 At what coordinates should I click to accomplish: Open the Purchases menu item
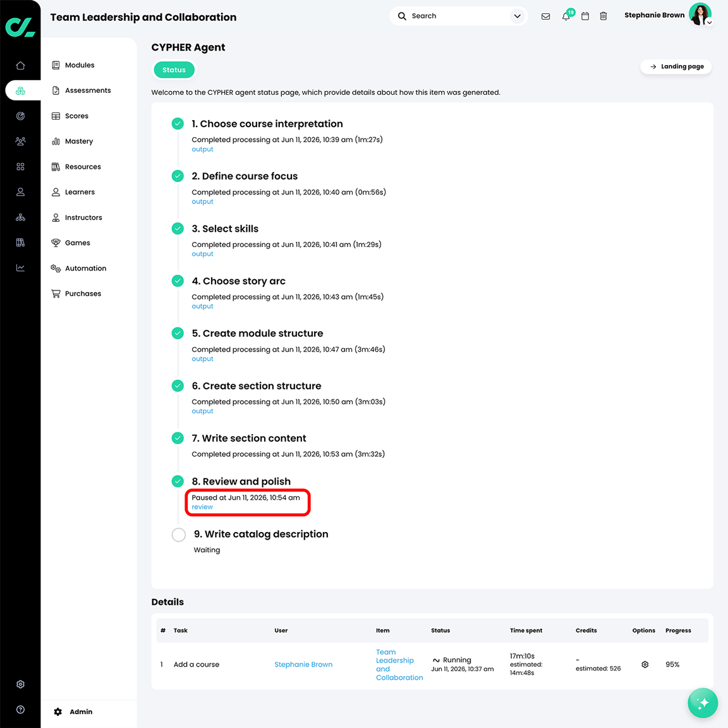tap(76, 293)
